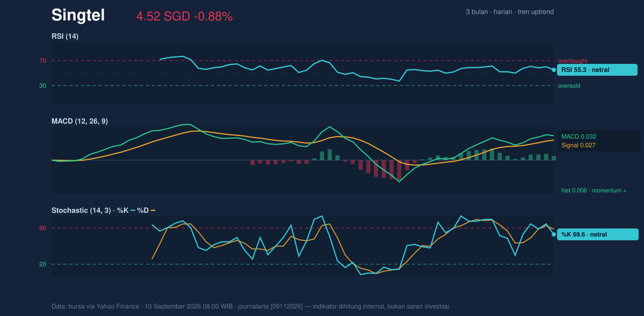Viewport: 644px width, 316px height.
Task: Click the Stochastic %K end-point marker dot
Action: pyautogui.click(x=554, y=234)
